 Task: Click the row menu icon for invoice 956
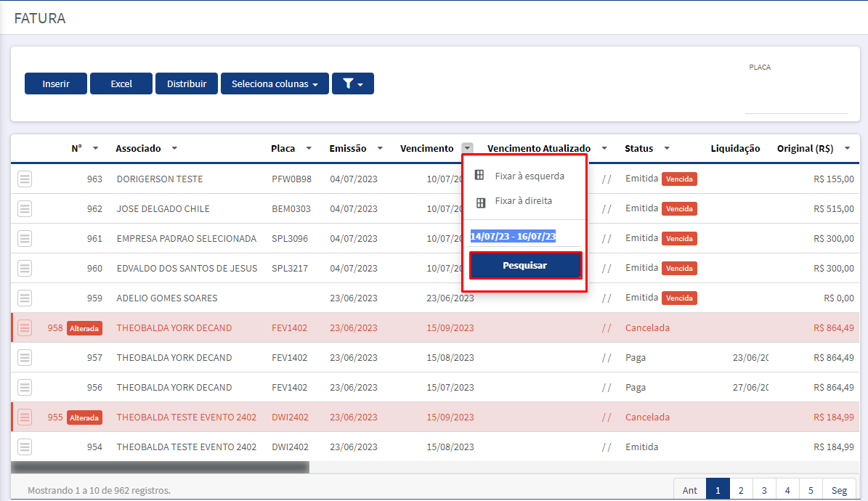(x=25, y=388)
